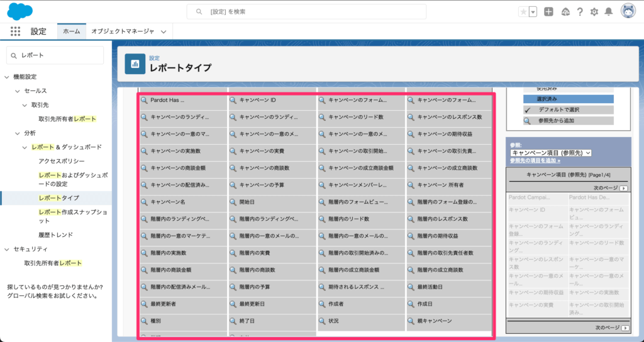
Task: Switch to the ホーム tab
Action: pyautogui.click(x=72, y=31)
